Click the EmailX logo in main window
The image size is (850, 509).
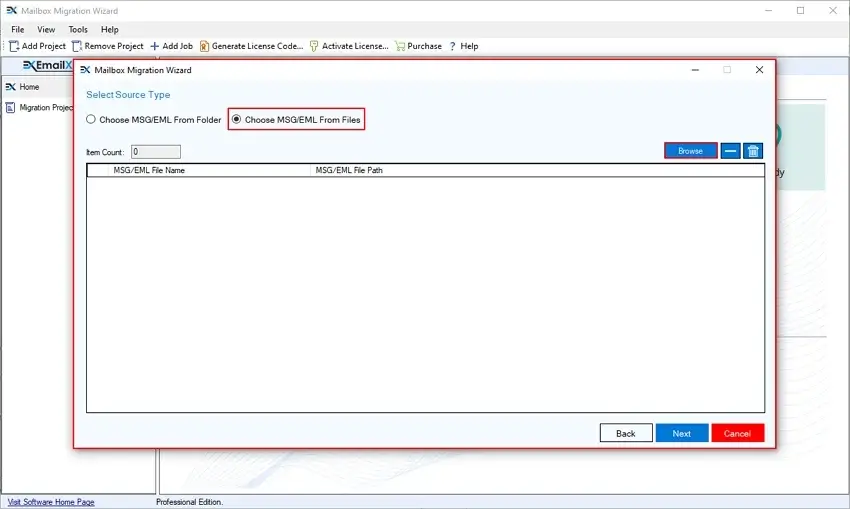tap(48, 66)
